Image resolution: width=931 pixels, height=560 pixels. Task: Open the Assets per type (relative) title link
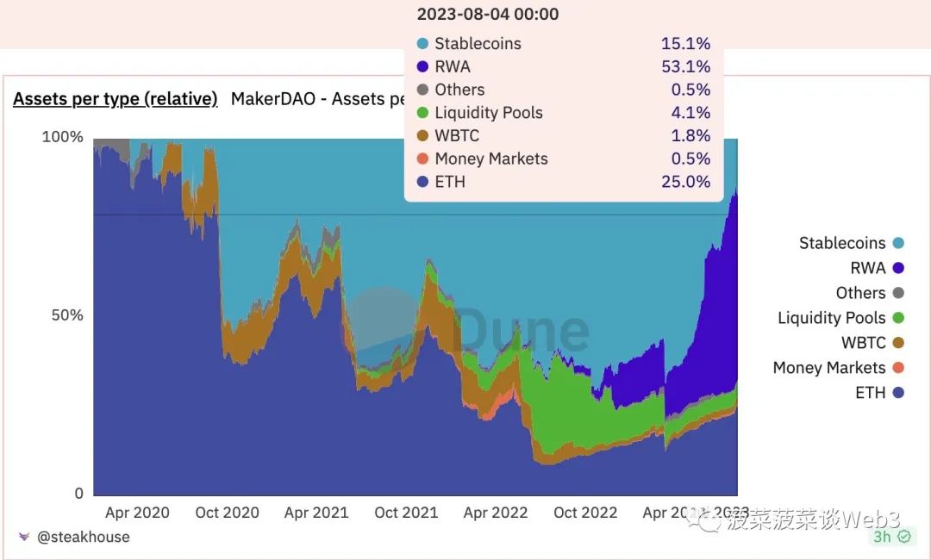pyautogui.click(x=115, y=99)
